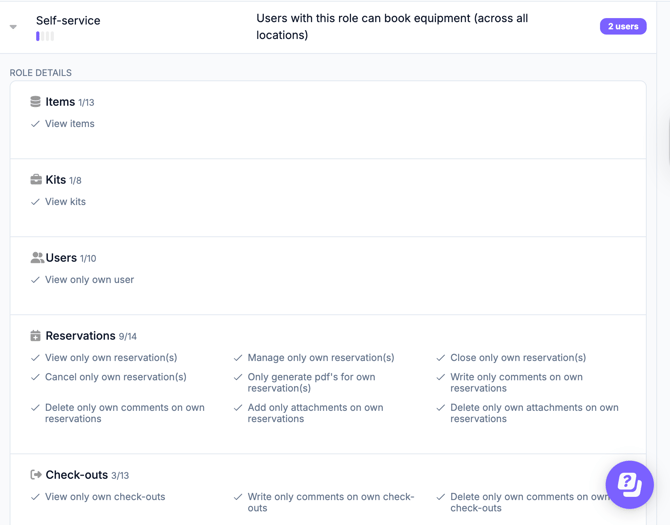Open the purple help chat widget

point(629,484)
